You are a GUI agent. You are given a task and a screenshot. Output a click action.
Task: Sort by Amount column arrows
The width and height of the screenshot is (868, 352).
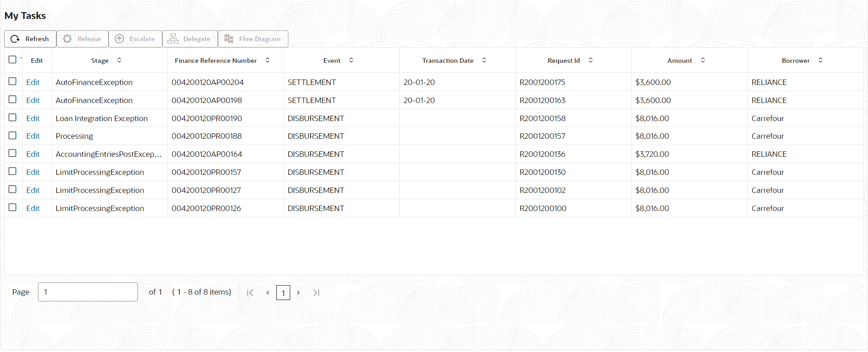tap(703, 60)
